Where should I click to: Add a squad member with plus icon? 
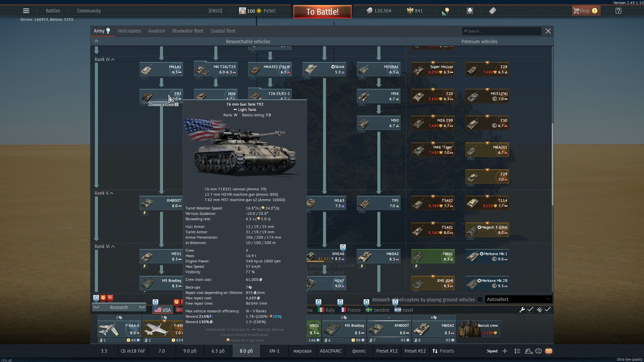coord(505,351)
